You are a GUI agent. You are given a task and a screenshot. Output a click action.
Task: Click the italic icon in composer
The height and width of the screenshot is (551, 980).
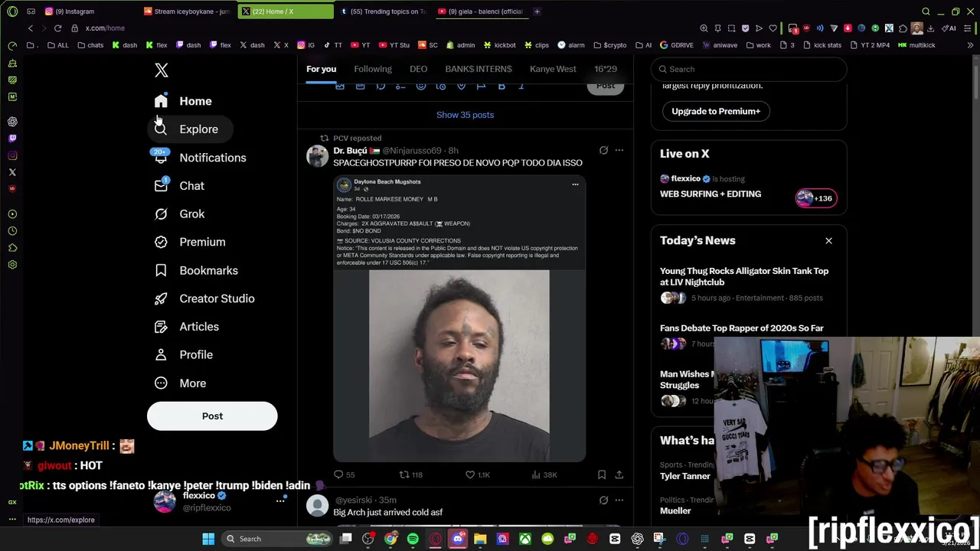(x=521, y=86)
